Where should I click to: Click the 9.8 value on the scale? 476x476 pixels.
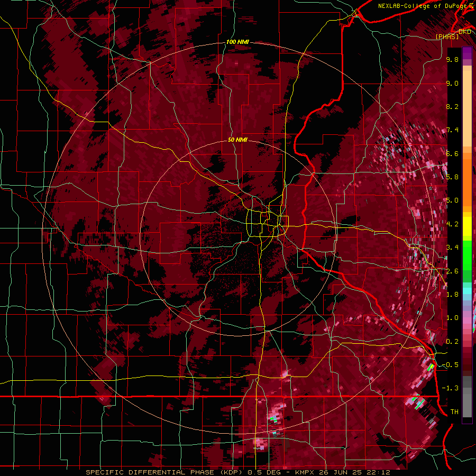452,59
